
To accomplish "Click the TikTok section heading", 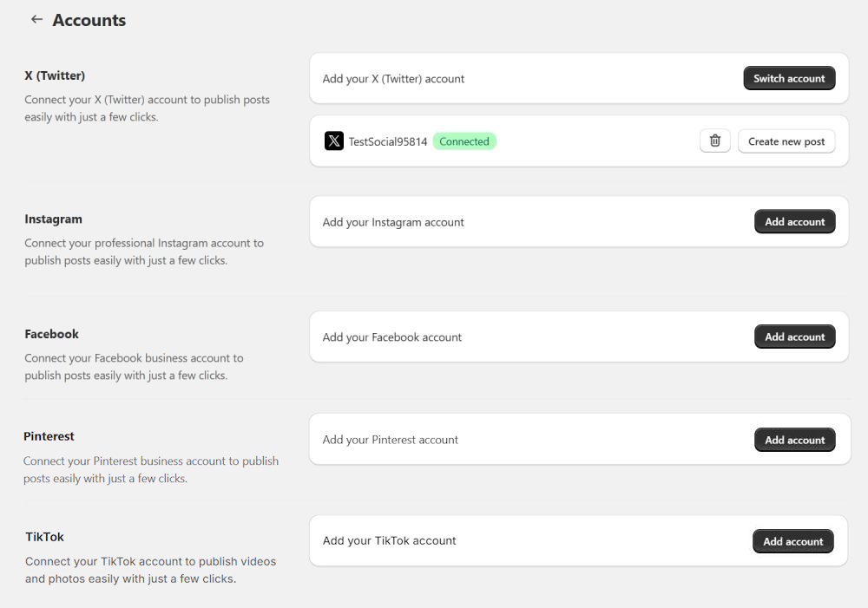I will click(x=44, y=537).
